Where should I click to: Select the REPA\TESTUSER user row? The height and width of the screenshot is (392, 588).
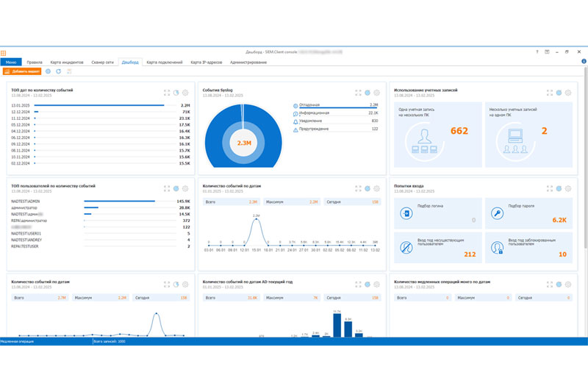click(101, 246)
